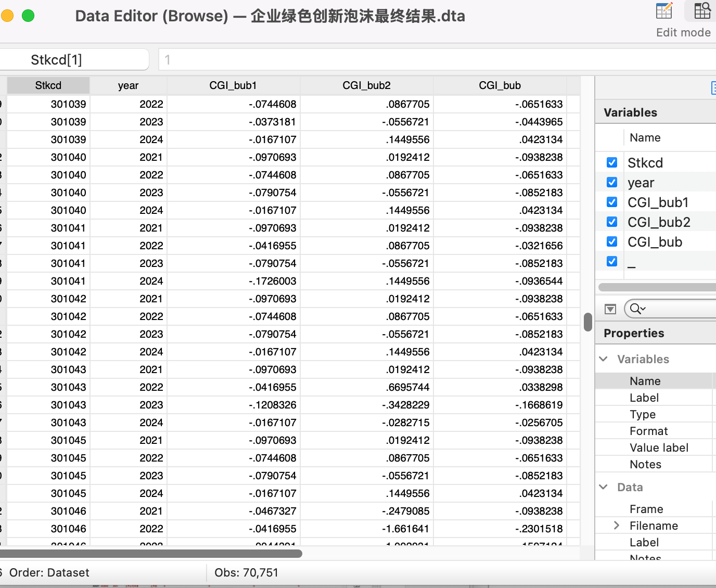
Task: Select year in the Variables list
Action: click(641, 183)
